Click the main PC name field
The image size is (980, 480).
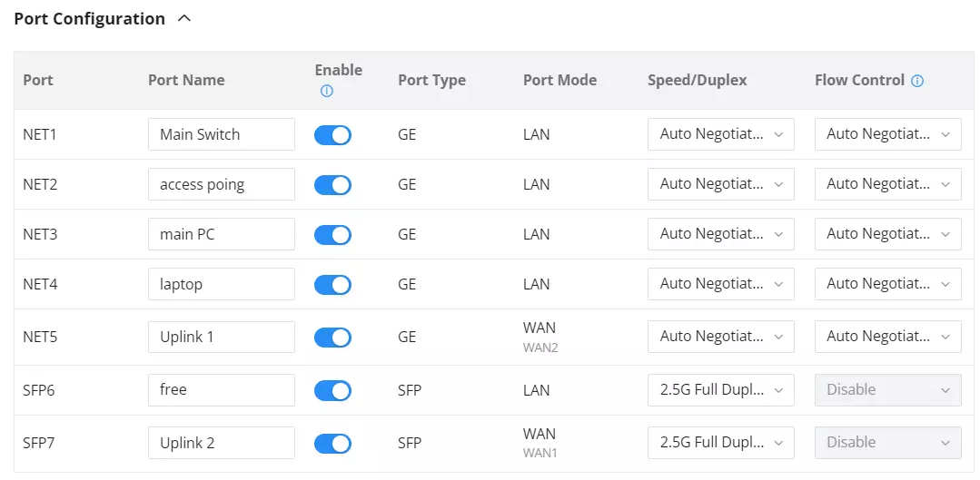point(222,234)
